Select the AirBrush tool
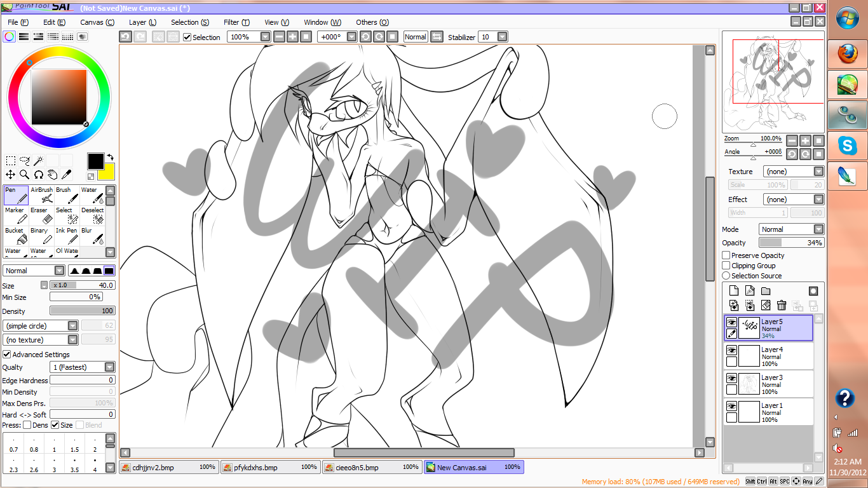 [x=41, y=195]
